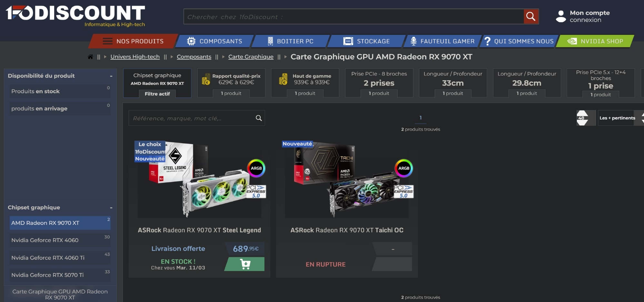Image resolution: width=644 pixels, height=302 pixels.
Task: Filter by Prise PCIe 8 broches 2 prises
Action: tap(379, 83)
